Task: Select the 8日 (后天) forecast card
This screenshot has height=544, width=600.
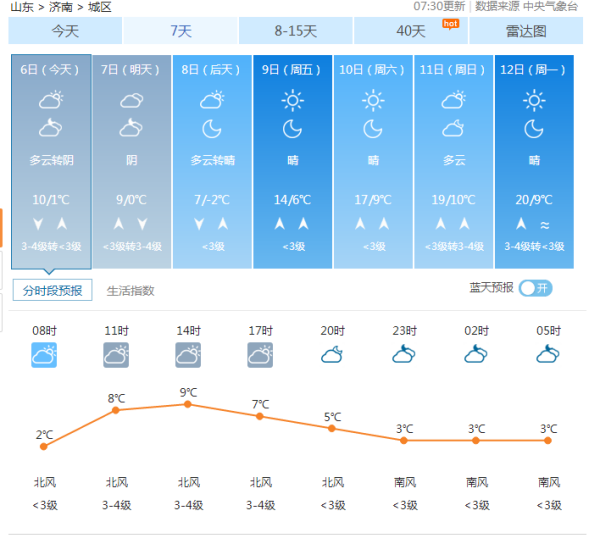Action: (x=212, y=162)
